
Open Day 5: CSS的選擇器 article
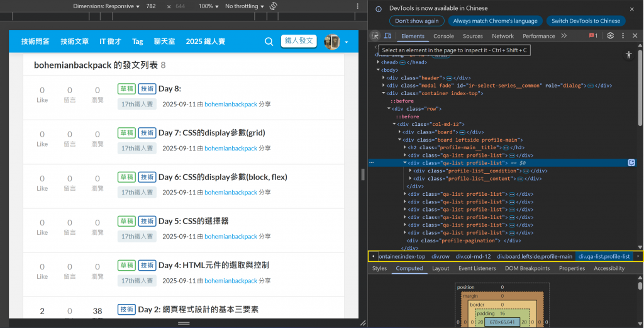coord(194,221)
